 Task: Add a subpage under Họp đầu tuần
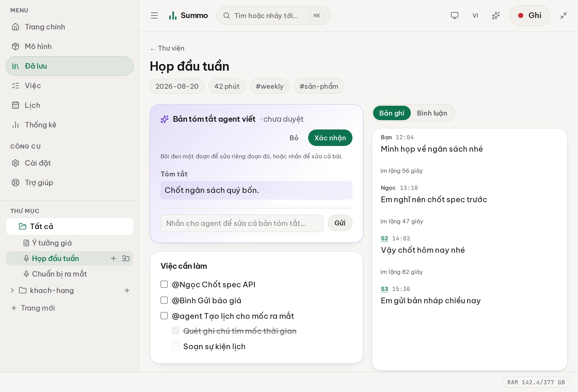pyautogui.click(x=114, y=258)
